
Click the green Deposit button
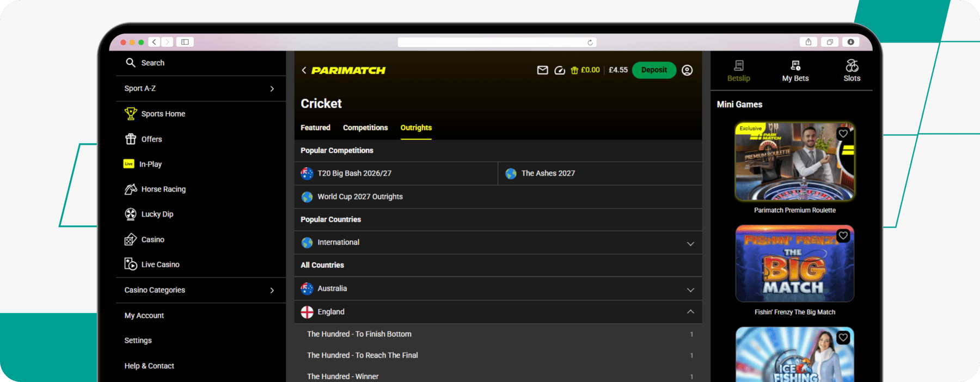[x=654, y=70]
